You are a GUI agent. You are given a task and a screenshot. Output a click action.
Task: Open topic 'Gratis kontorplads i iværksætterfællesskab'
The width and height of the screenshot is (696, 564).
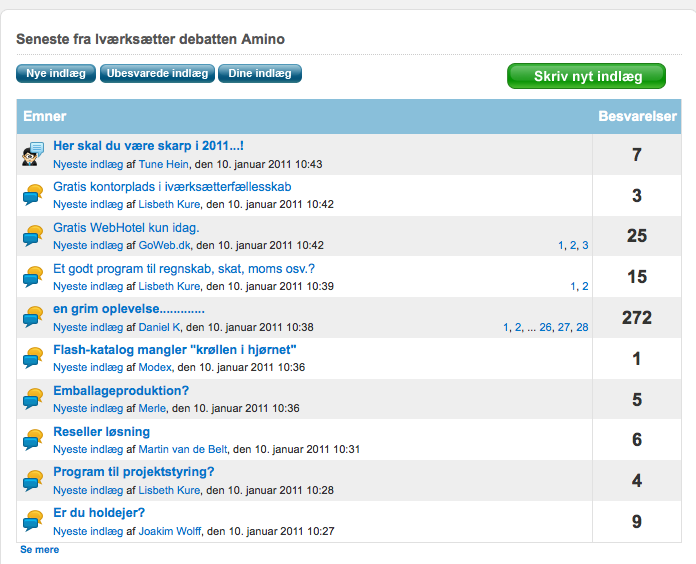(172, 187)
